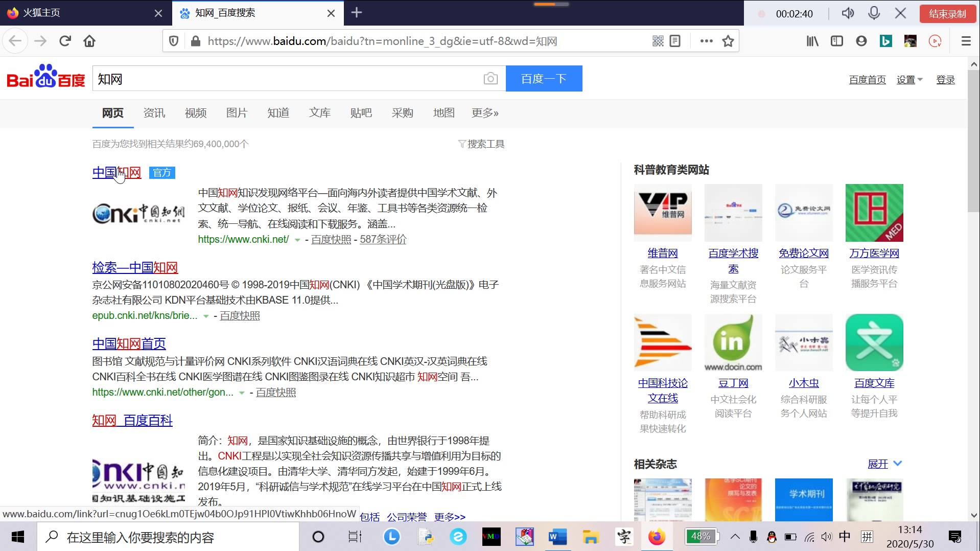Show hidden tray icons chevron
Screen dimensions: 980x551
tap(735, 537)
